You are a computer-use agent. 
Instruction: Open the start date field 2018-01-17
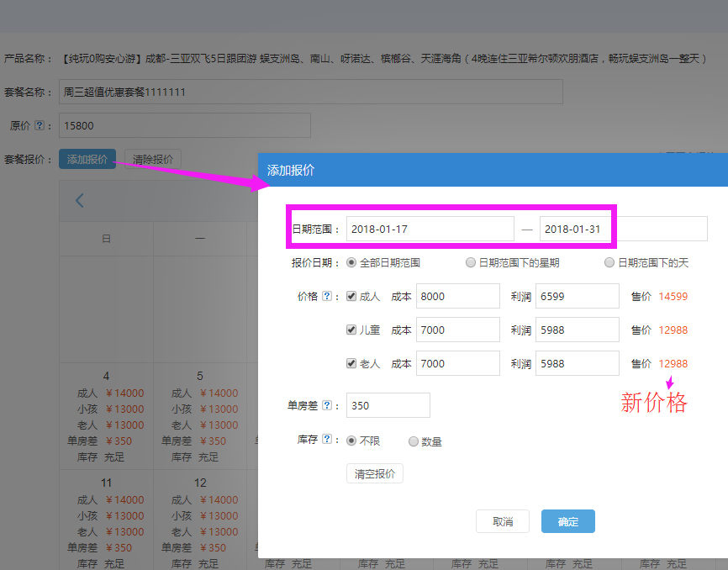430,229
